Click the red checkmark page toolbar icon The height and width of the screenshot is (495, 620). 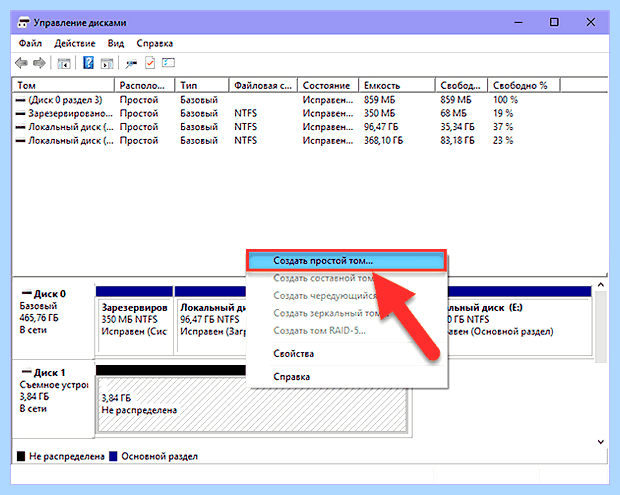150,63
